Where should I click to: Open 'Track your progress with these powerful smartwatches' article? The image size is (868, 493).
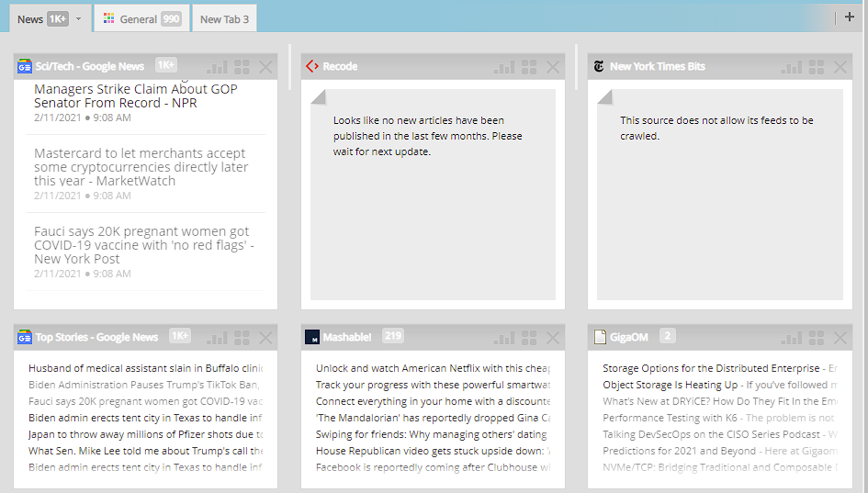point(433,385)
